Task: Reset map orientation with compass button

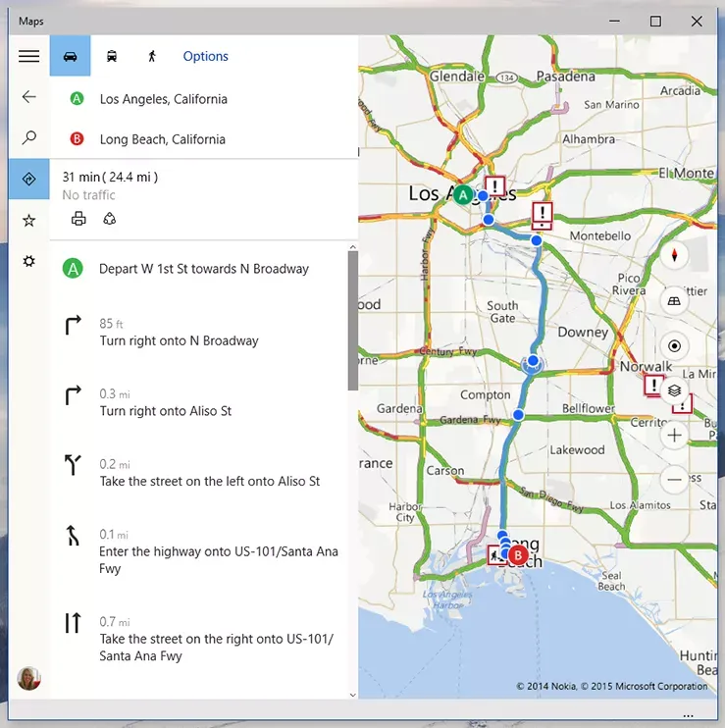Action: (674, 255)
